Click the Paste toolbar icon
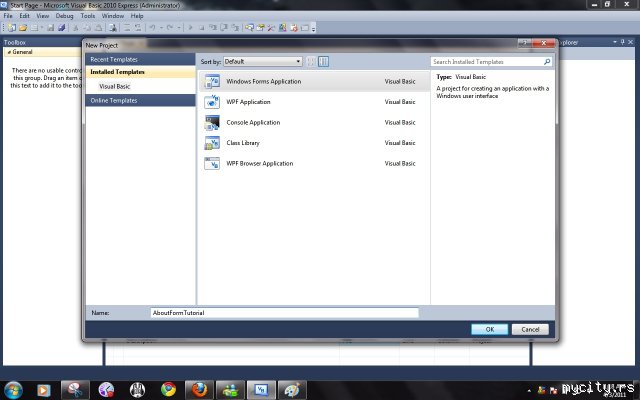This screenshot has height=400, width=640. click(x=98, y=28)
